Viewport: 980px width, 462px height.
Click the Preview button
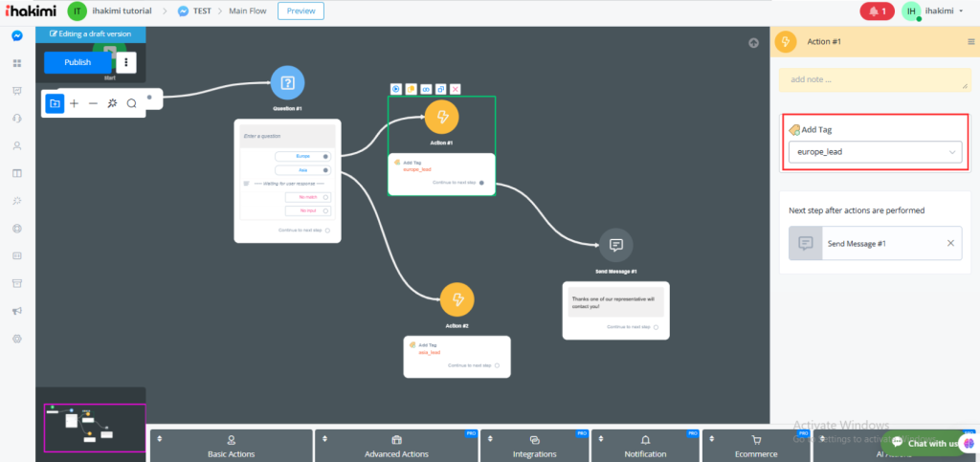click(x=301, y=11)
